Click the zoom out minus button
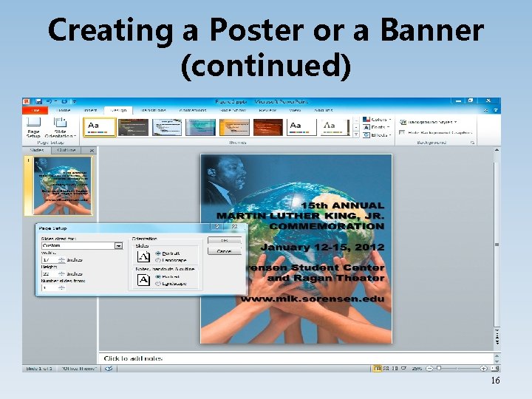 (x=429, y=369)
